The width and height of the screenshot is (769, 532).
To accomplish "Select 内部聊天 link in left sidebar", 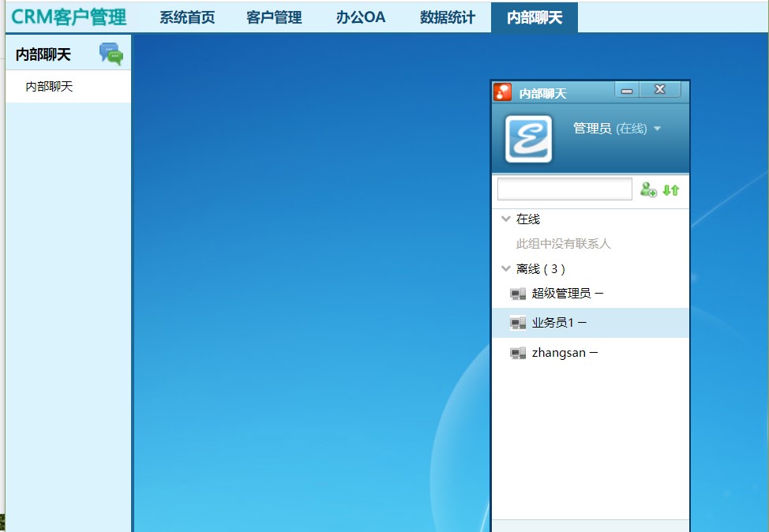I will coord(49,87).
